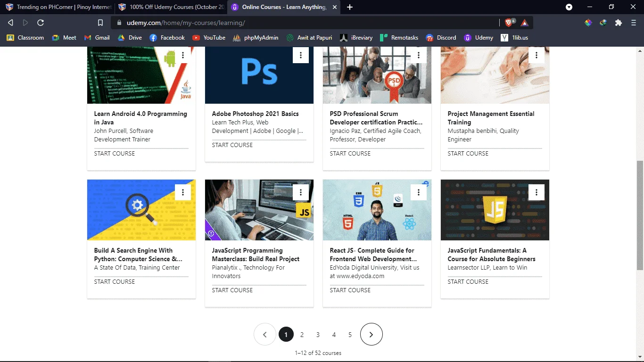This screenshot has width=644, height=362.
Task: Open magnifying glass Search Engine course thumbnail
Action: tap(141, 210)
